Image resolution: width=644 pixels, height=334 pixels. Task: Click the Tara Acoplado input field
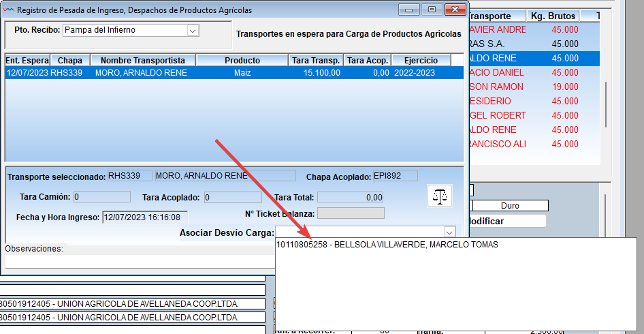[232, 197]
